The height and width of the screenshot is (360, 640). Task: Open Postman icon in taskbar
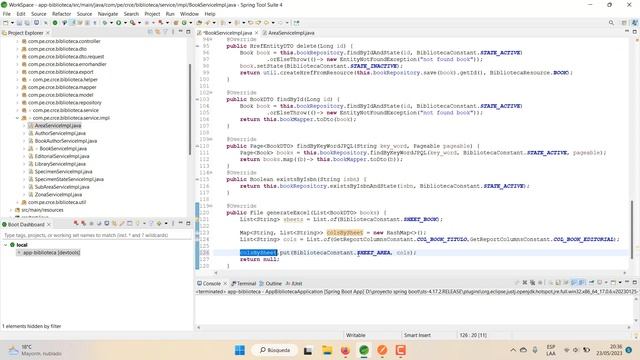382,350
